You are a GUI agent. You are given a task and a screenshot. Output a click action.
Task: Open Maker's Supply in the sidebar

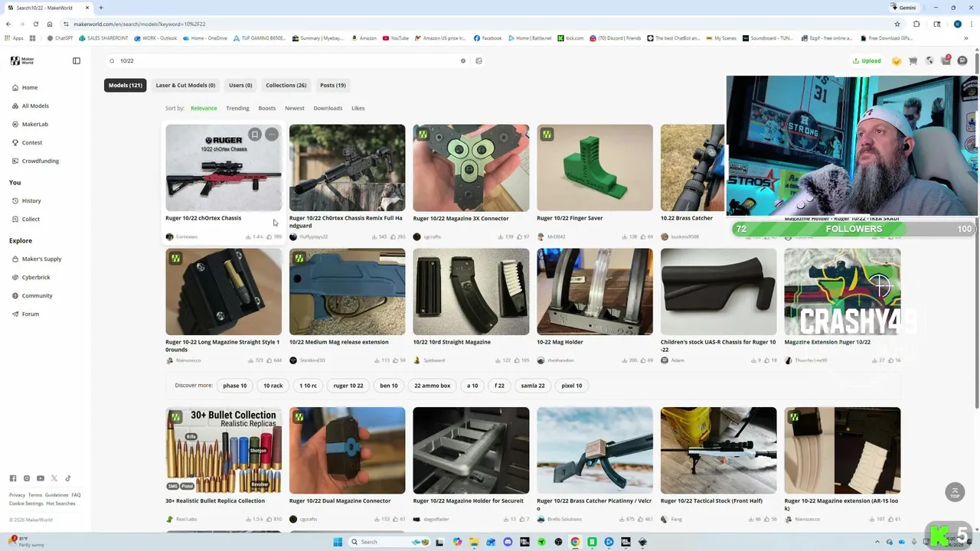pos(41,259)
